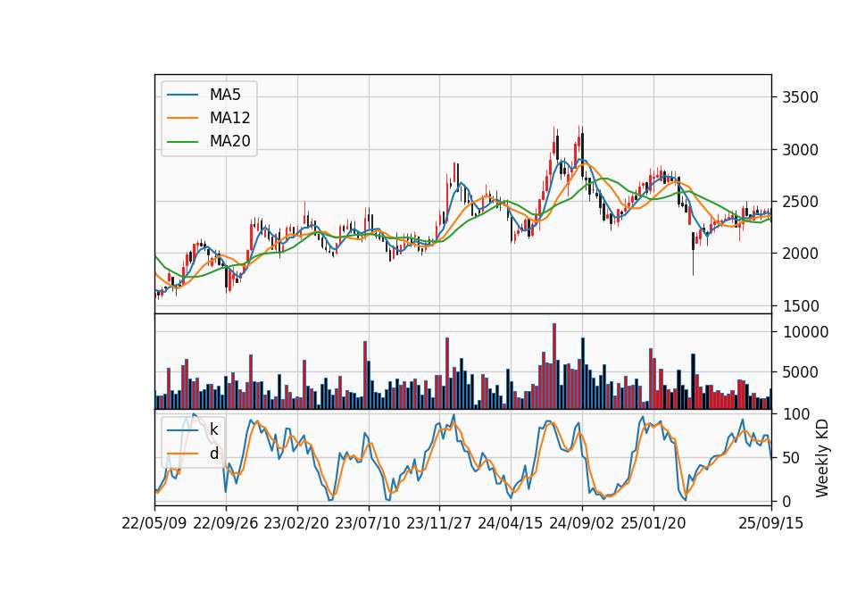
Task: Click the 23/02/20 date label
Action: [296, 523]
